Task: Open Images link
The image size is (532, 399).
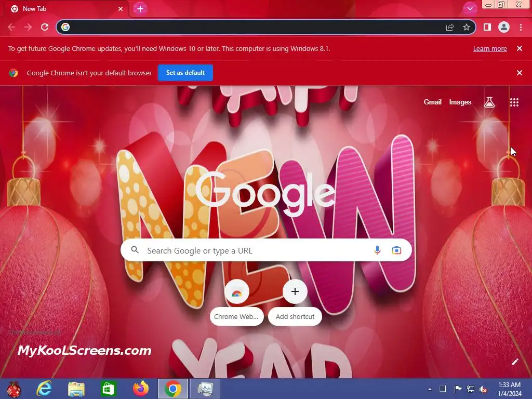Action: click(x=460, y=102)
